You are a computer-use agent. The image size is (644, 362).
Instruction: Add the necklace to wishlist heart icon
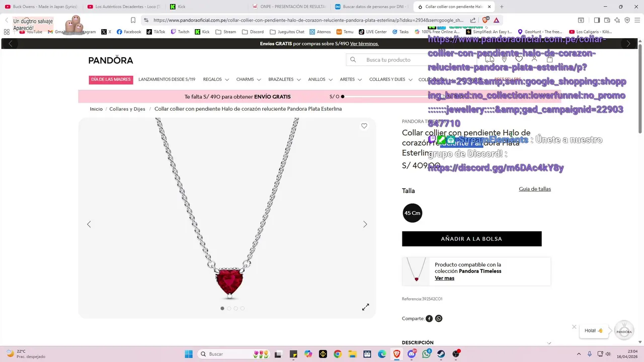(x=364, y=126)
